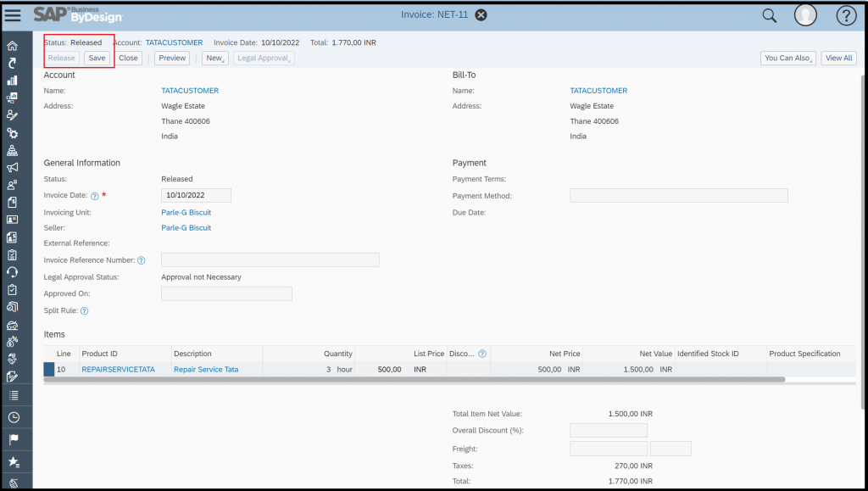Open Parle-G Biscuit Invoicing Unit link

pos(186,213)
